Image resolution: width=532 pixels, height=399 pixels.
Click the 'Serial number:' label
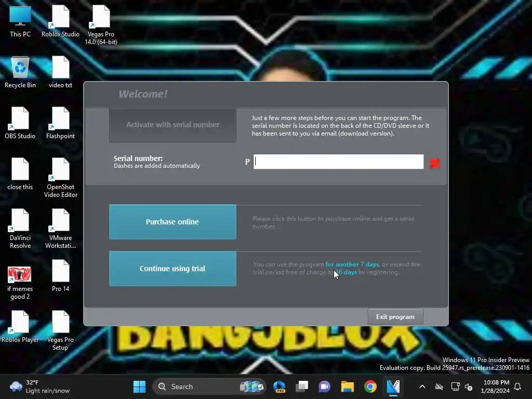pos(138,158)
